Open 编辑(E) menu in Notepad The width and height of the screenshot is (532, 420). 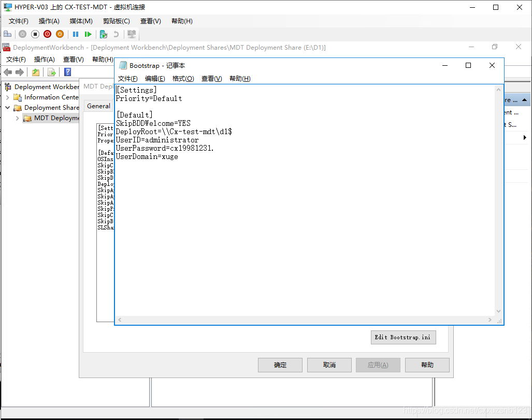pyautogui.click(x=155, y=79)
